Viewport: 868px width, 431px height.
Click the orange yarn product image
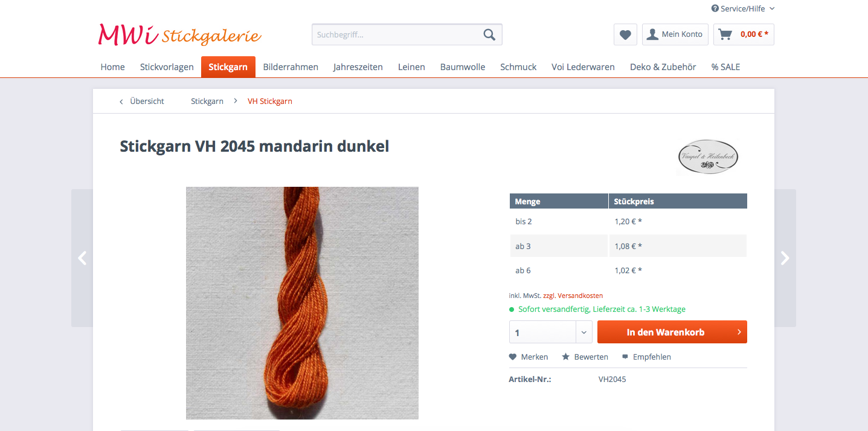click(x=302, y=303)
